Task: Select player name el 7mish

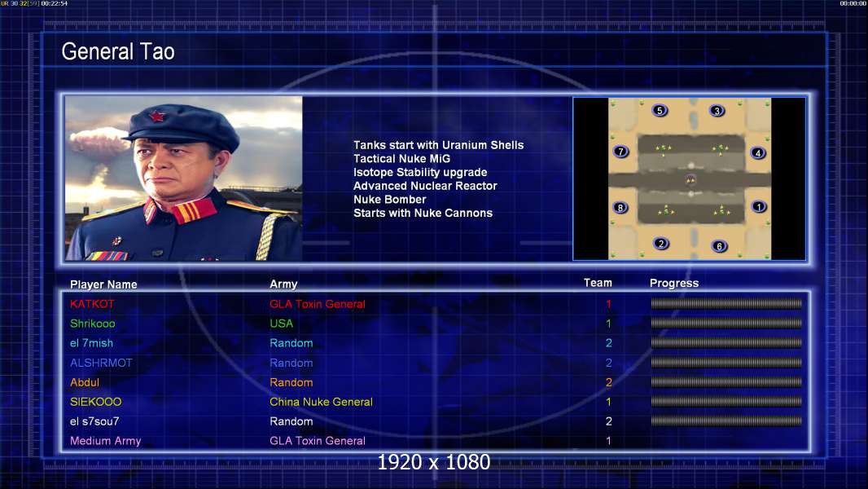Action: (91, 343)
